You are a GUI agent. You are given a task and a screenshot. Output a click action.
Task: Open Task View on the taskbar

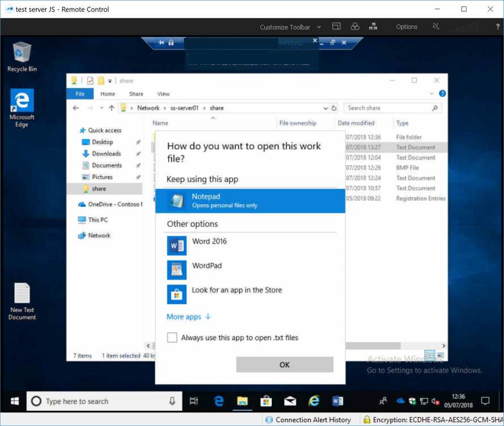(x=194, y=401)
